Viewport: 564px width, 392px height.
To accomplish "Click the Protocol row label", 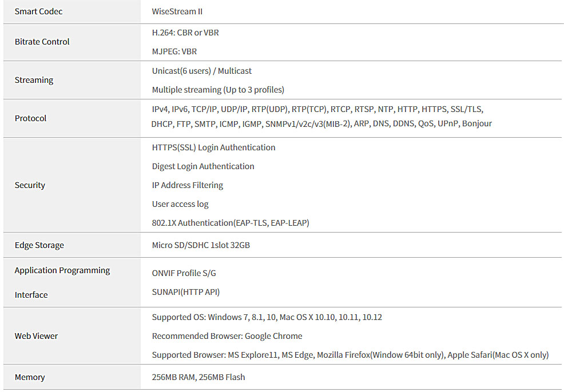I will 30,118.
